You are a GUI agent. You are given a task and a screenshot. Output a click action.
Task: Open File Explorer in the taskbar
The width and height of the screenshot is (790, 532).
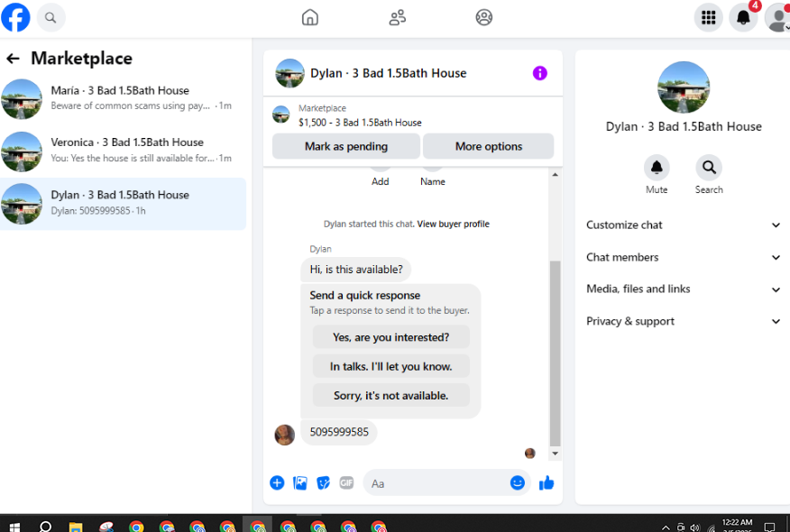tap(76, 527)
